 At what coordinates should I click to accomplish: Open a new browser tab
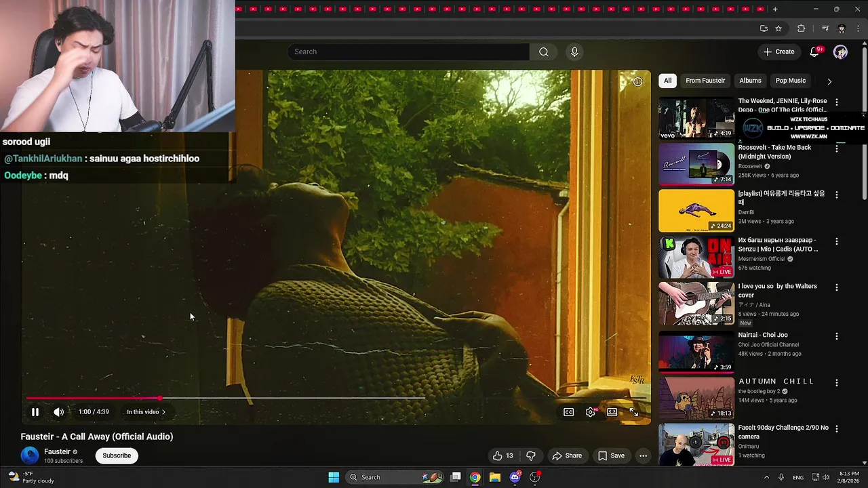click(775, 9)
